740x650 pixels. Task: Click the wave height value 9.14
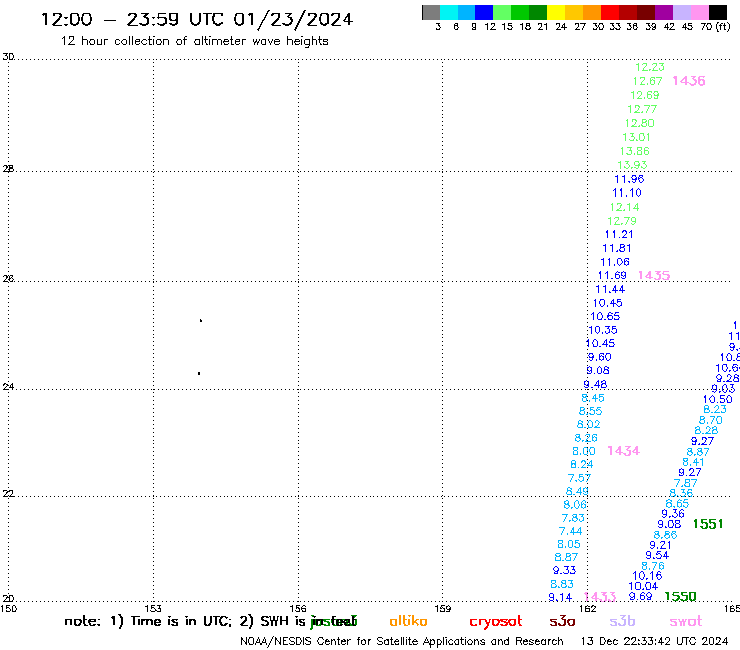[x=560, y=598]
